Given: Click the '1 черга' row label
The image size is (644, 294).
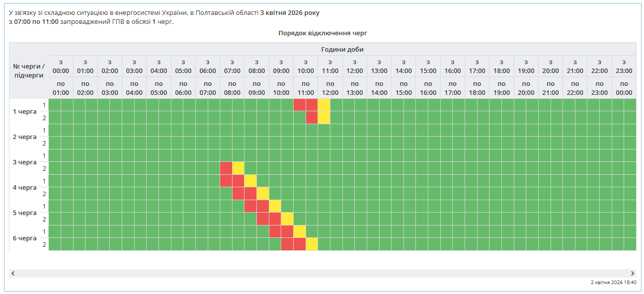Looking at the screenshot, I should click(x=25, y=112).
